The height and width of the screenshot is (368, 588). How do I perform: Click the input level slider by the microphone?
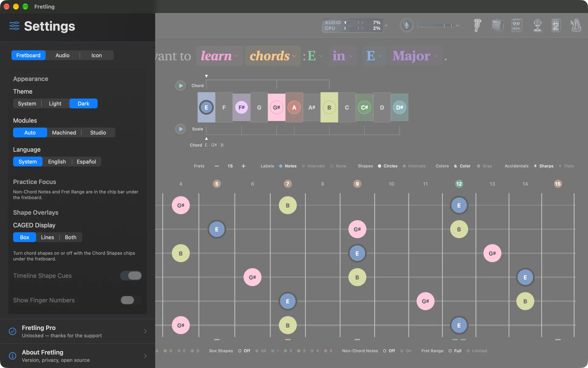(436, 25)
